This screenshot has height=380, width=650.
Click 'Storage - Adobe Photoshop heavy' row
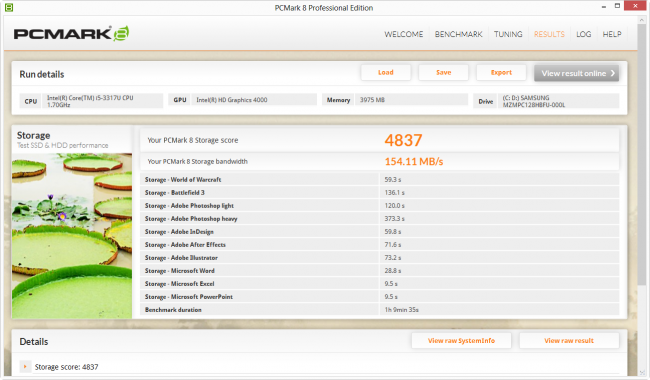click(x=379, y=219)
